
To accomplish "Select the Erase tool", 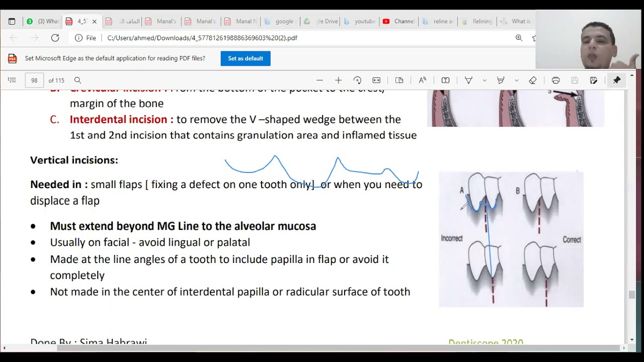I will coord(533,80).
